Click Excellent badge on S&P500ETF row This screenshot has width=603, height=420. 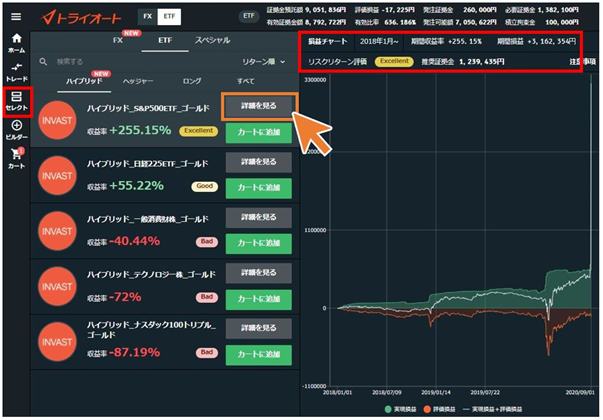198,131
